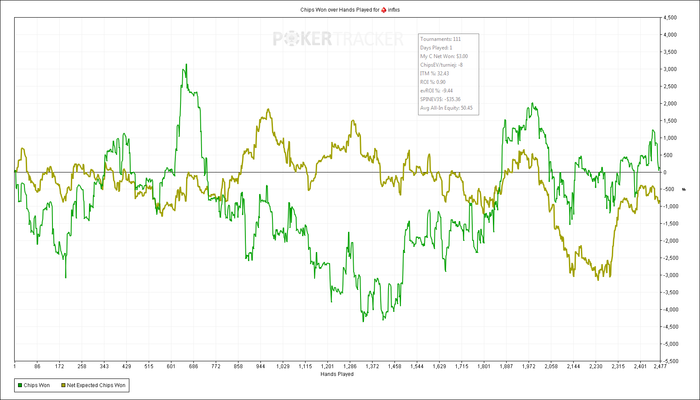
Task: Select the 'Net Expected Chips Won' legend label
Action: (96, 385)
